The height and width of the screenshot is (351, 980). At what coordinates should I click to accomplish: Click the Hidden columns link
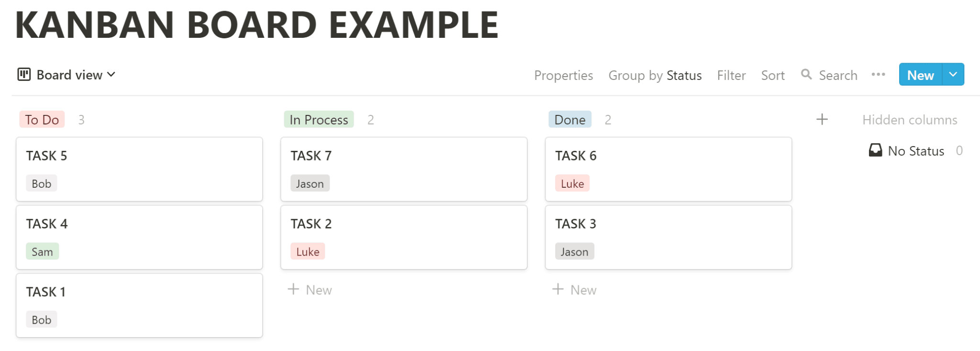(909, 119)
